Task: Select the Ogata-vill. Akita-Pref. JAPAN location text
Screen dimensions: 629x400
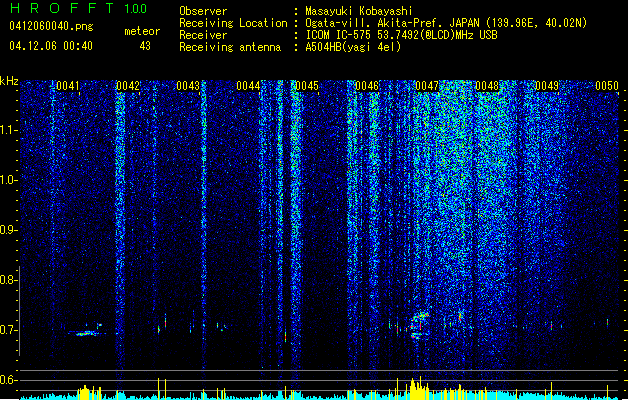Action: pyautogui.click(x=446, y=23)
